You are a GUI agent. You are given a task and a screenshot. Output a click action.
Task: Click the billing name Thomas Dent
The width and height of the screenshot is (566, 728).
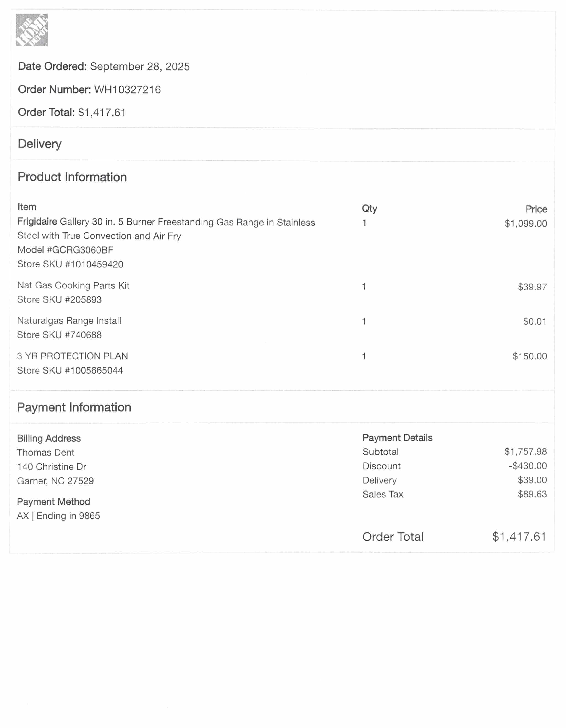pos(46,453)
